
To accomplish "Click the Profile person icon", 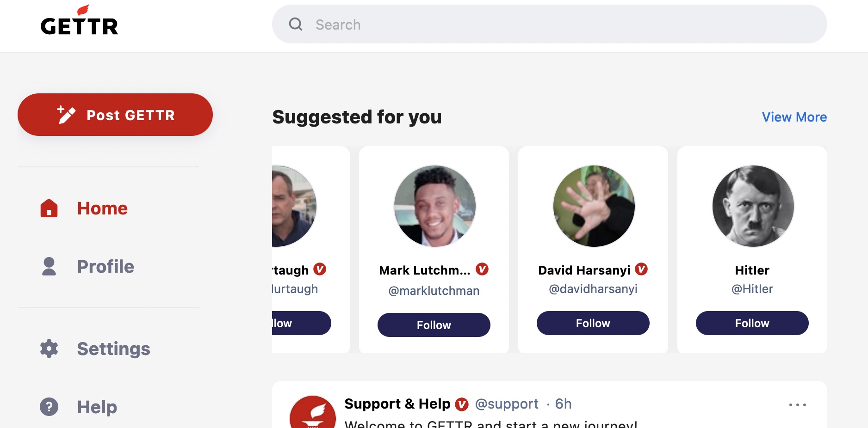I will tap(49, 266).
